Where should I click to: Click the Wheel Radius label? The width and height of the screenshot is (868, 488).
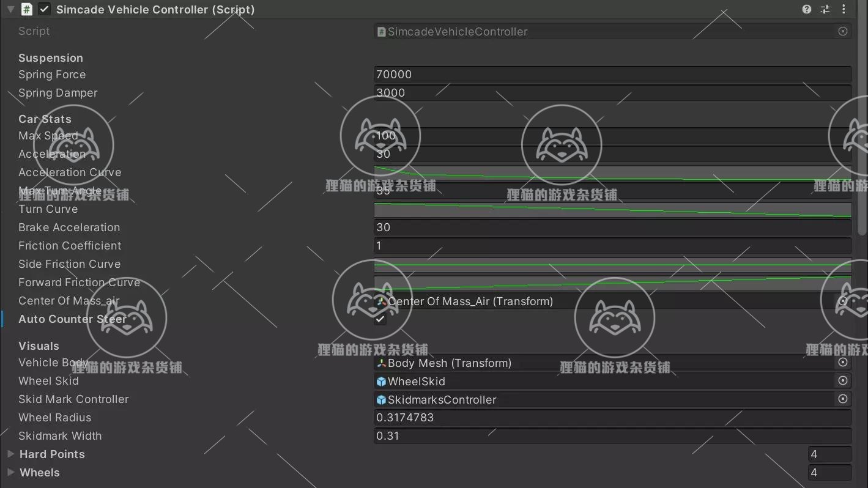pyautogui.click(x=55, y=418)
